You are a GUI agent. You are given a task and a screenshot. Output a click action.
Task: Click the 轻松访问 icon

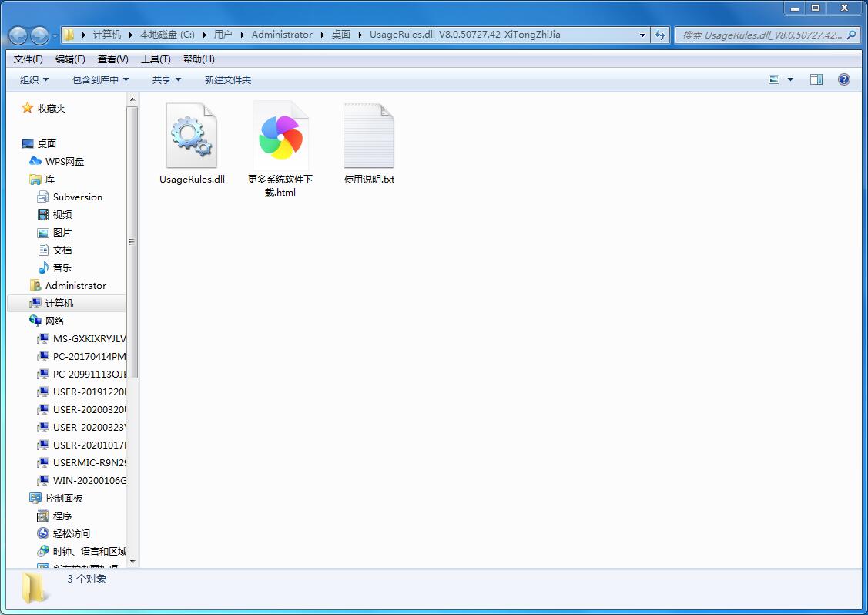[x=42, y=533]
